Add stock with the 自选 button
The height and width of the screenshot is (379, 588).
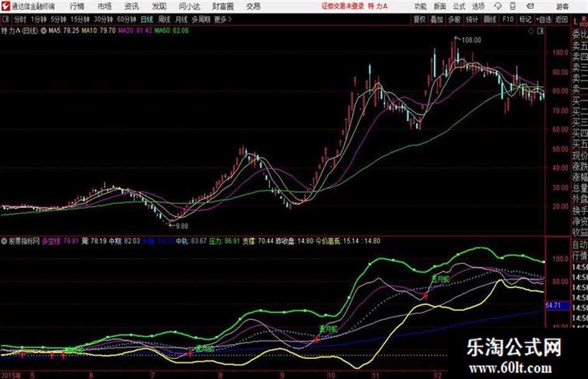click(x=543, y=19)
